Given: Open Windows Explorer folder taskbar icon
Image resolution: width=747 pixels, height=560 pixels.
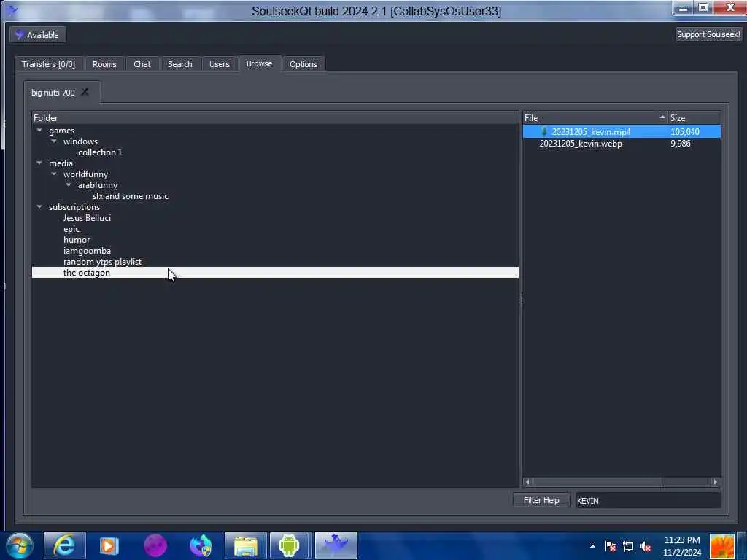Looking at the screenshot, I should (x=246, y=545).
